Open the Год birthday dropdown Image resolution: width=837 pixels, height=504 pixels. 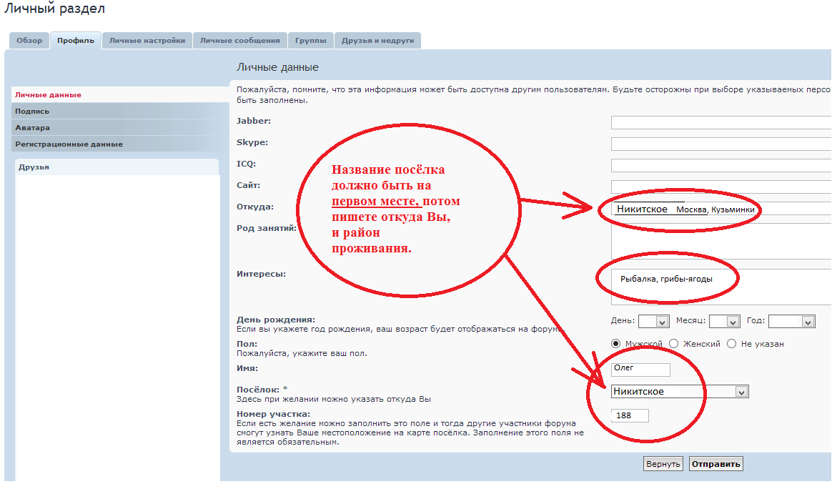(x=791, y=322)
